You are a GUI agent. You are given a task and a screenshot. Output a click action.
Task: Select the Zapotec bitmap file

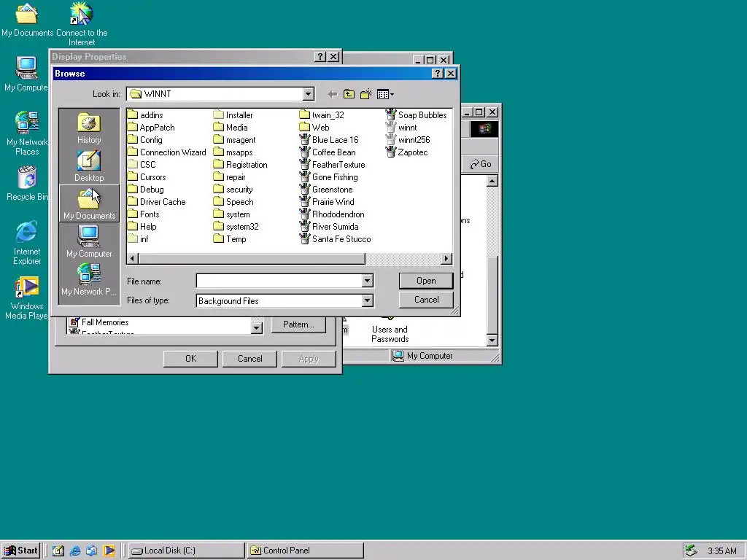click(x=407, y=152)
